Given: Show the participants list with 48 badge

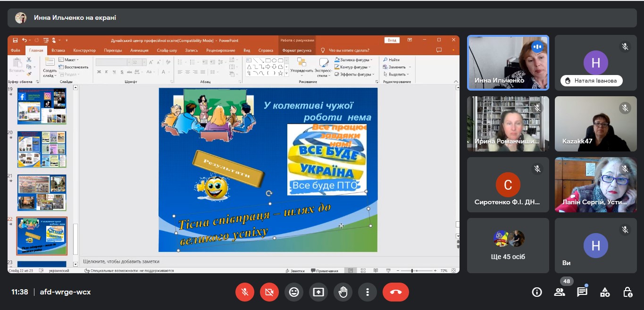Looking at the screenshot, I should pos(560,292).
